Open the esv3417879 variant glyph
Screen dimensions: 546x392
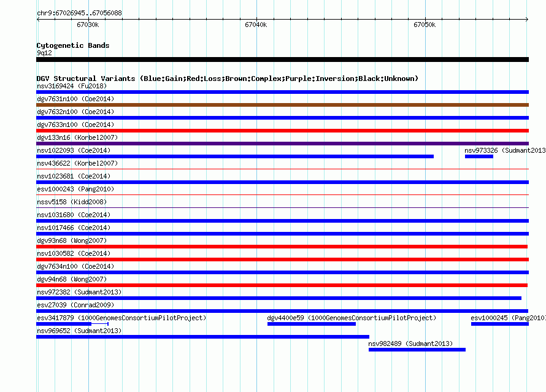72,324
